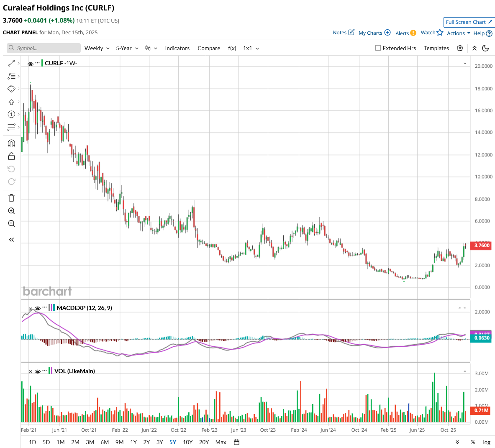Viewport: 495px width, 448px height.
Task: Zoom in on the chart
Action: (11, 211)
